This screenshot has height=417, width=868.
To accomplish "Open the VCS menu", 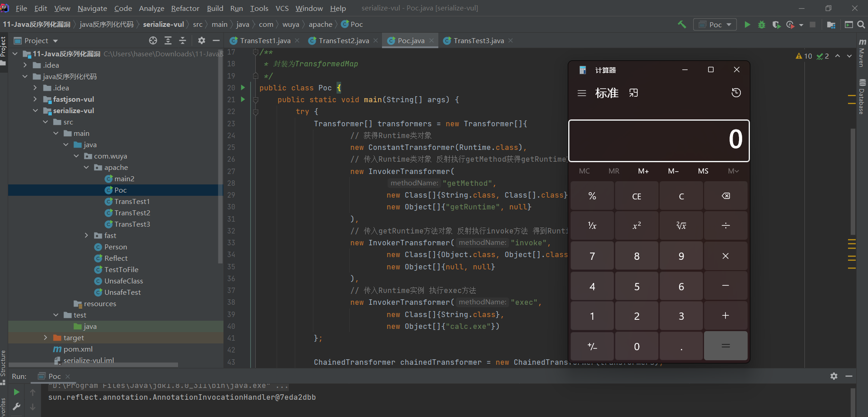I will point(282,8).
